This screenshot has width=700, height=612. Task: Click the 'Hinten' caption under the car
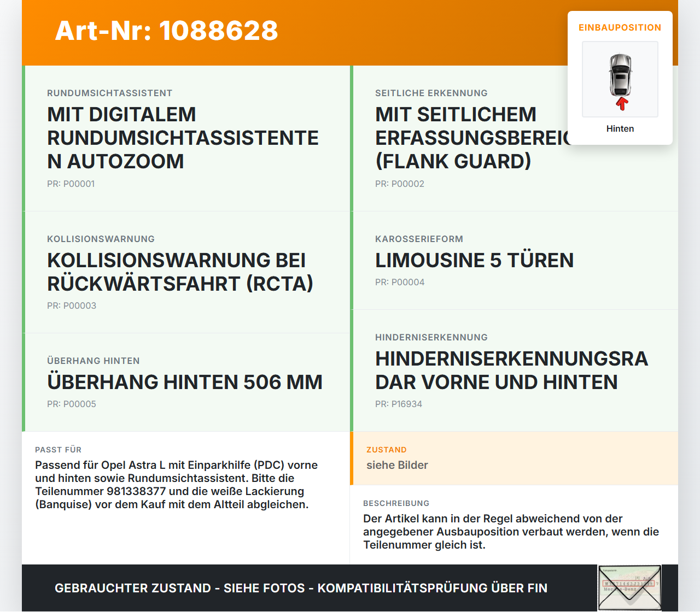coord(620,128)
